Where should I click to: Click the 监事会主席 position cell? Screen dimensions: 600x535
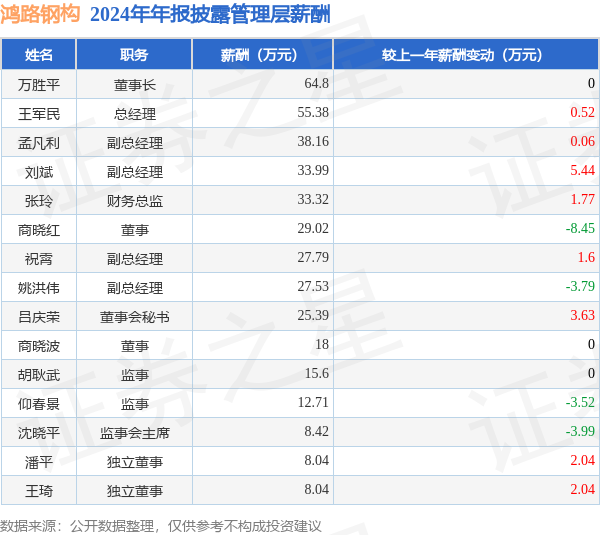[135, 433]
